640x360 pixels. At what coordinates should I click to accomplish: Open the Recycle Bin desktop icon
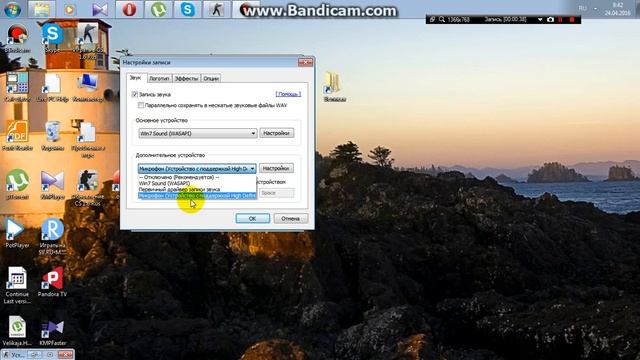[52, 136]
